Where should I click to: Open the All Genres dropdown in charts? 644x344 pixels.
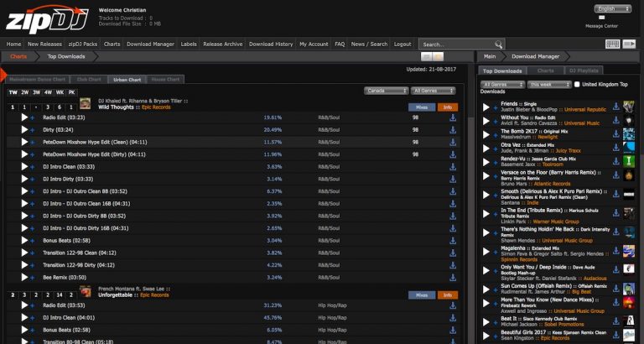pos(433,91)
